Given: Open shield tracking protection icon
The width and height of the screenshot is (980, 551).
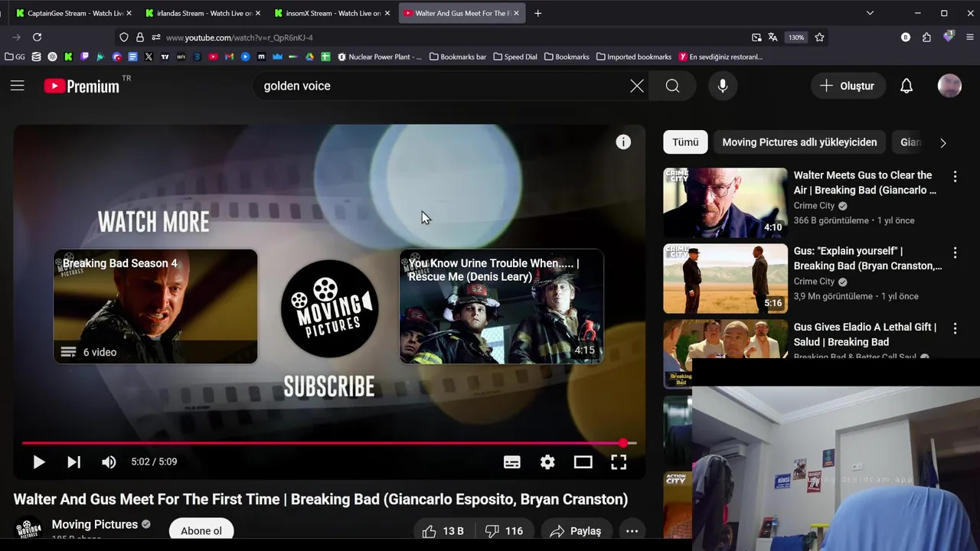Looking at the screenshot, I should pyautogui.click(x=124, y=37).
